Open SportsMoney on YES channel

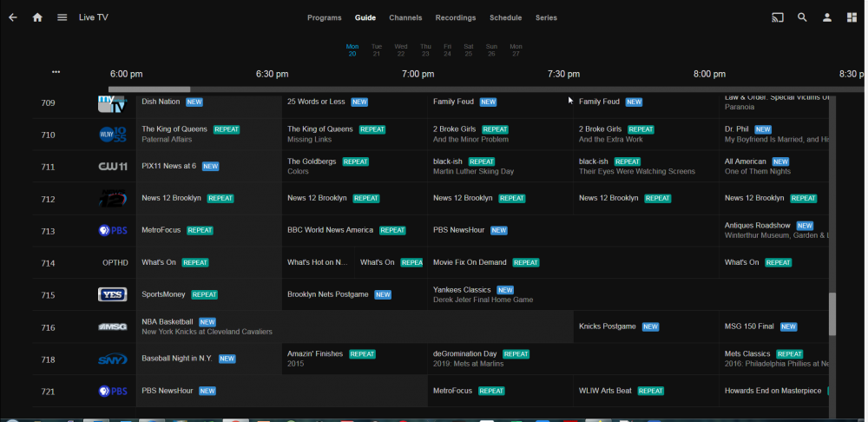[x=208, y=294]
